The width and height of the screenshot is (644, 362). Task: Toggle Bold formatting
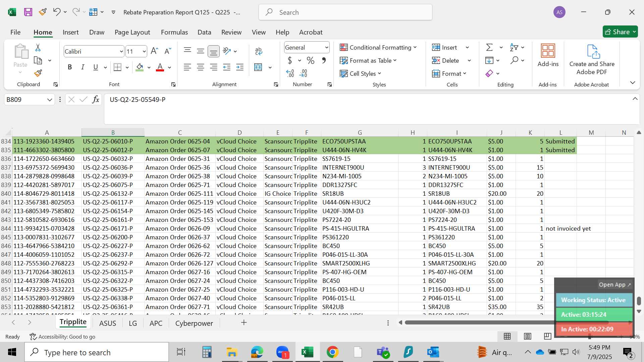pos(70,67)
